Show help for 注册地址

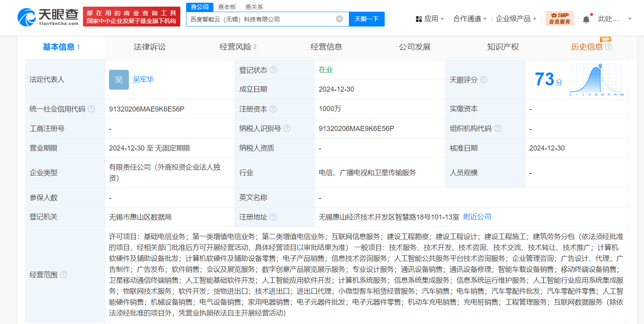(273, 217)
